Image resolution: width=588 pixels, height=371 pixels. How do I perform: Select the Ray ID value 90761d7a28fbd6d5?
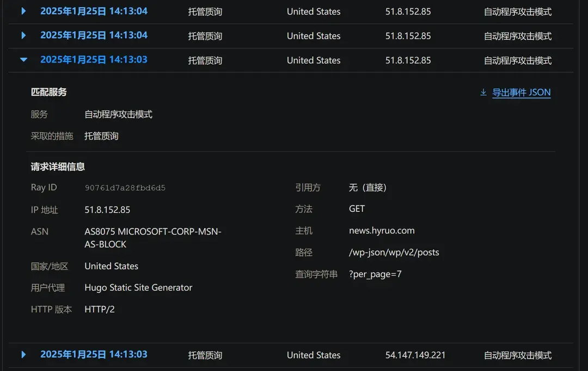[x=125, y=188]
